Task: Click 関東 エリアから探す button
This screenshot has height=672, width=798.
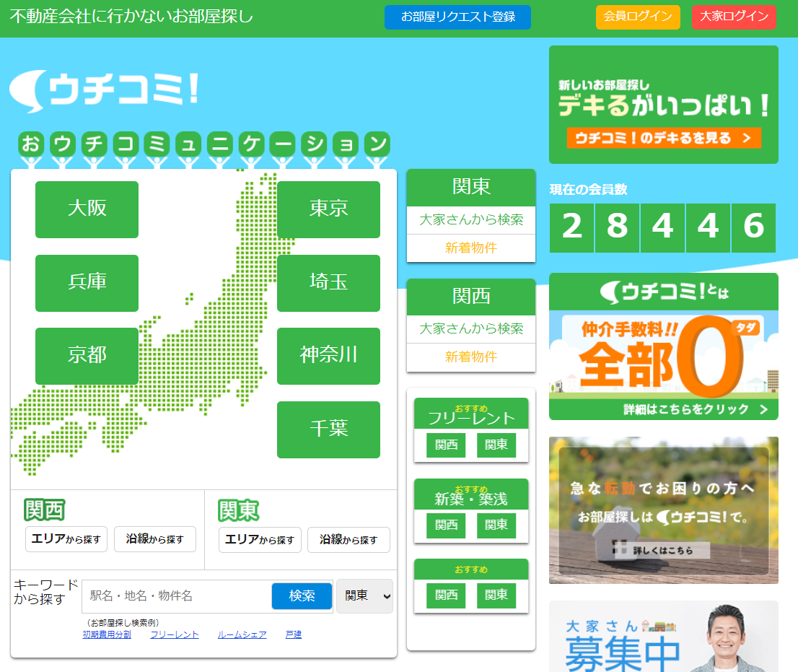Action: tap(260, 540)
